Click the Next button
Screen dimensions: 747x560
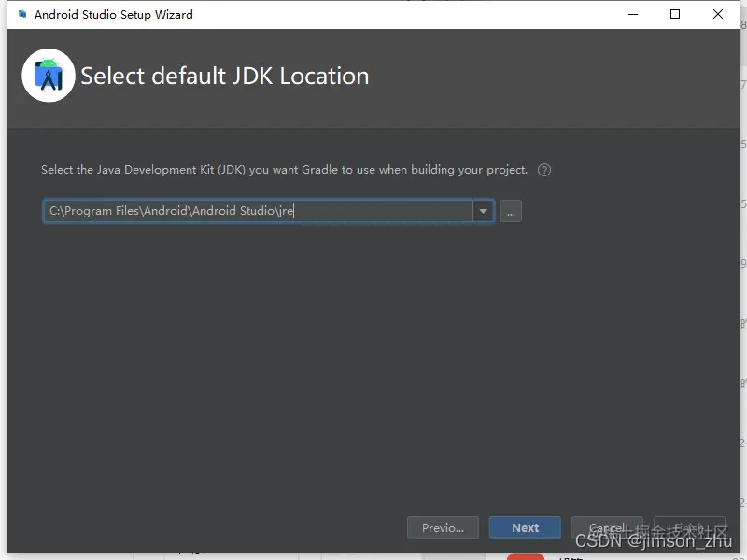[525, 527]
